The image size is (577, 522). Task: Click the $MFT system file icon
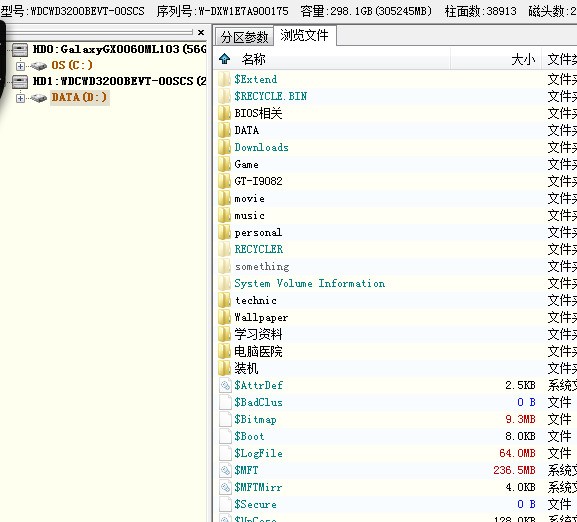tap(225, 470)
